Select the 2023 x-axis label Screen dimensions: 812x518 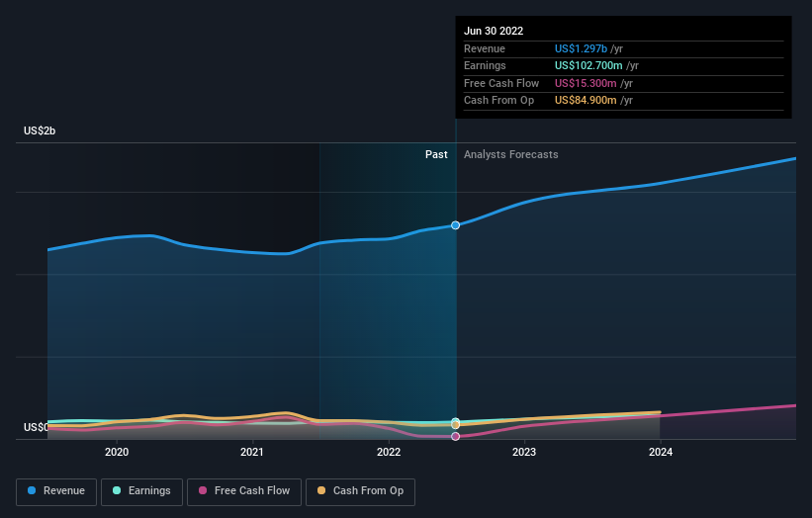pos(524,452)
